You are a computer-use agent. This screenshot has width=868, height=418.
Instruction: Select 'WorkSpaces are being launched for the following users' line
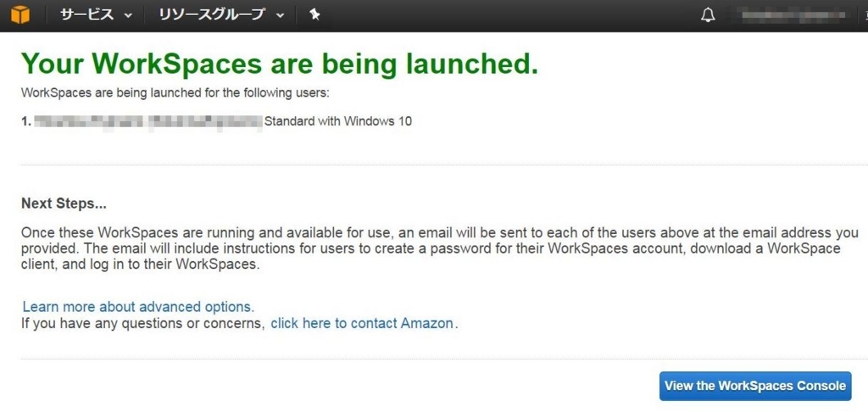point(175,92)
